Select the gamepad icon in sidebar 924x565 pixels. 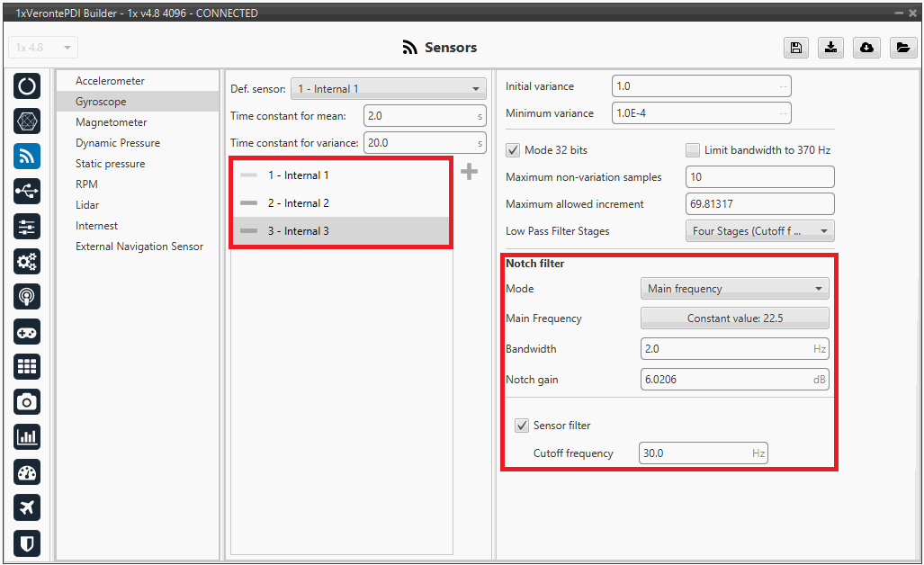(27, 332)
